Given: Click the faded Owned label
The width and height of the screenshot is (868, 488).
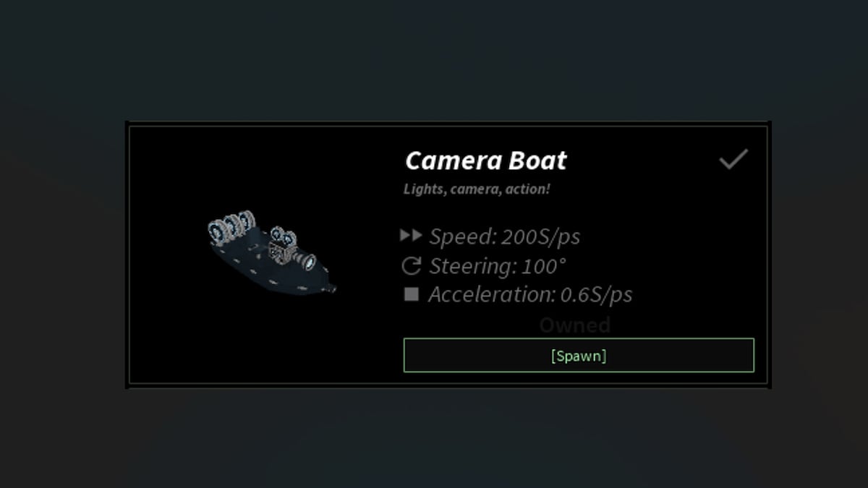Looking at the screenshot, I should [575, 325].
